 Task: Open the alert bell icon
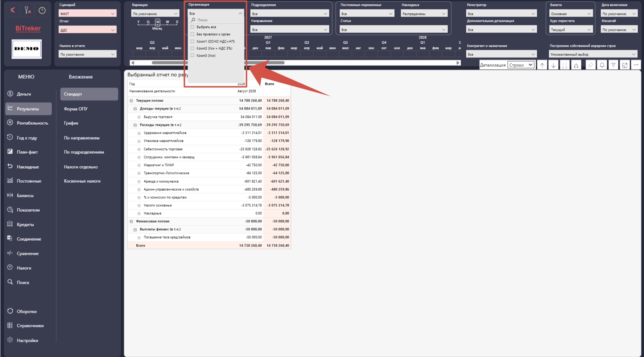602,65
